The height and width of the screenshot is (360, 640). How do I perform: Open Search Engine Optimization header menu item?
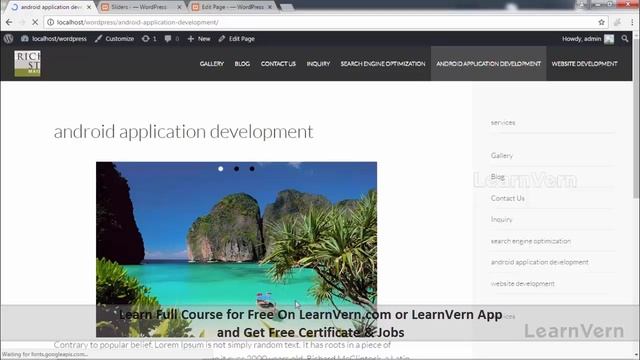point(383,64)
